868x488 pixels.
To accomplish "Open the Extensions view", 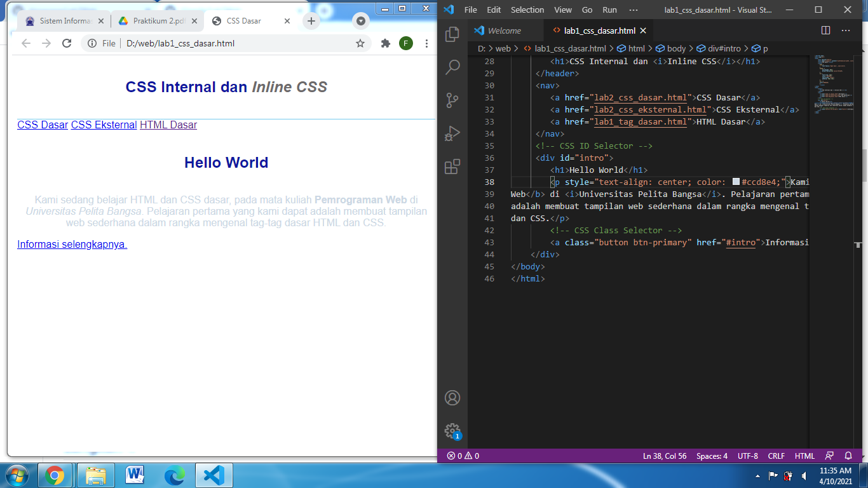I will click(452, 166).
